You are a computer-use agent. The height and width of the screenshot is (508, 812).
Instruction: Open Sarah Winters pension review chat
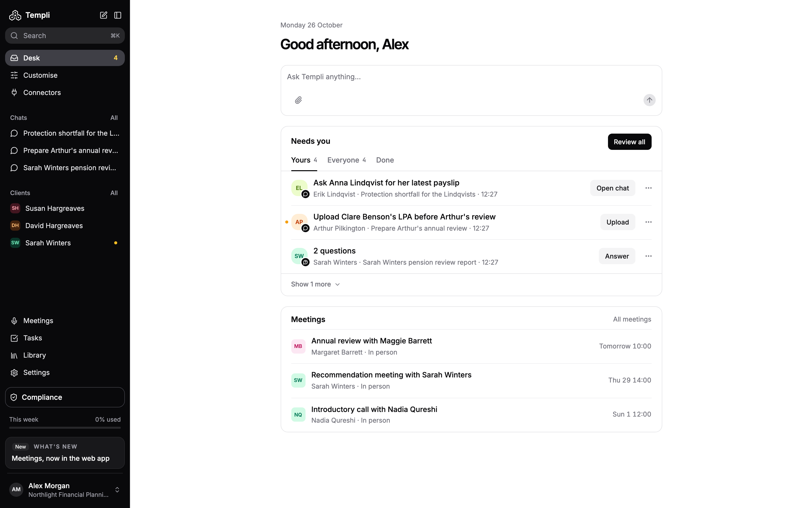click(x=65, y=168)
